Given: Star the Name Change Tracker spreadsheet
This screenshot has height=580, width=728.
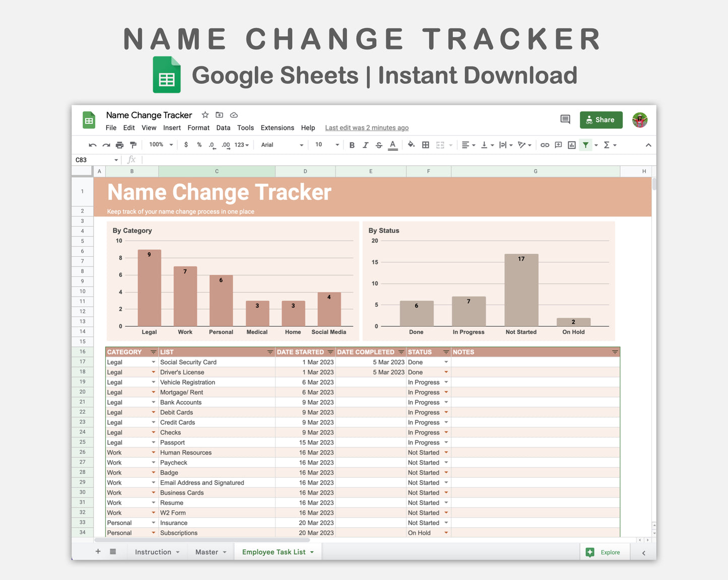Looking at the screenshot, I should point(205,115).
